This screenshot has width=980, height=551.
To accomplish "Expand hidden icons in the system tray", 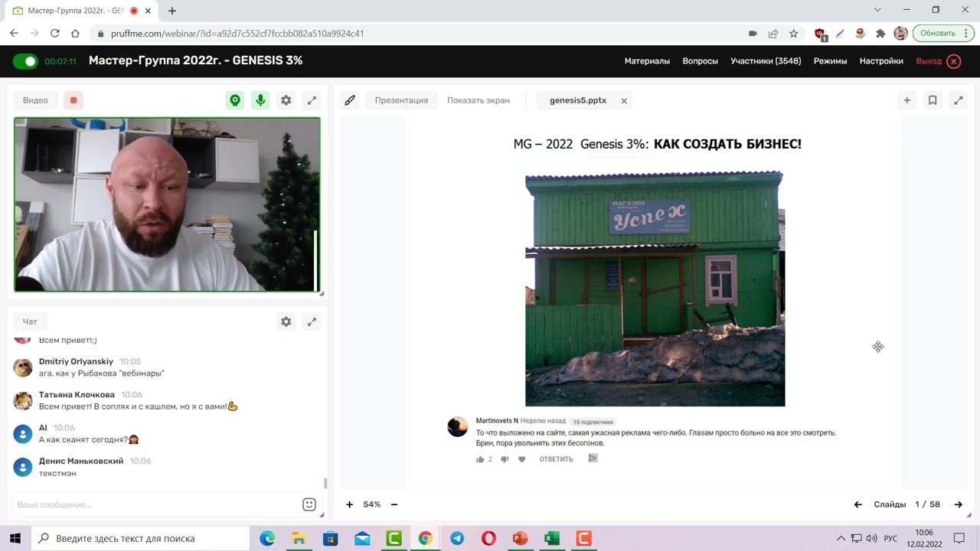I will 841,538.
